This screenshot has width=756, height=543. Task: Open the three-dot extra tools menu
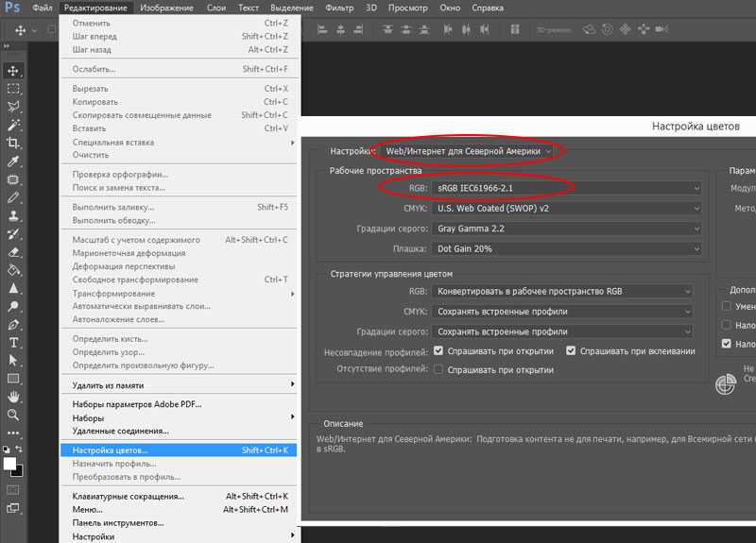pyautogui.click(x=13, y=433)
